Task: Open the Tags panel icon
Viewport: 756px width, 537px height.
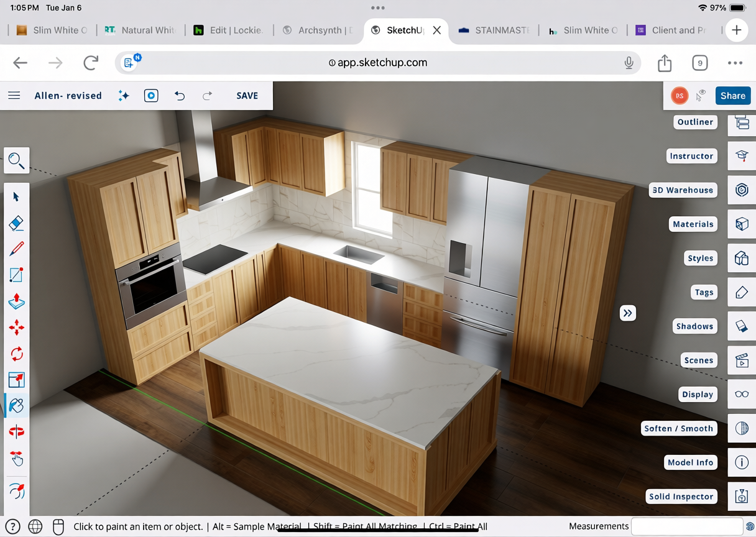Action: point(742,292)
